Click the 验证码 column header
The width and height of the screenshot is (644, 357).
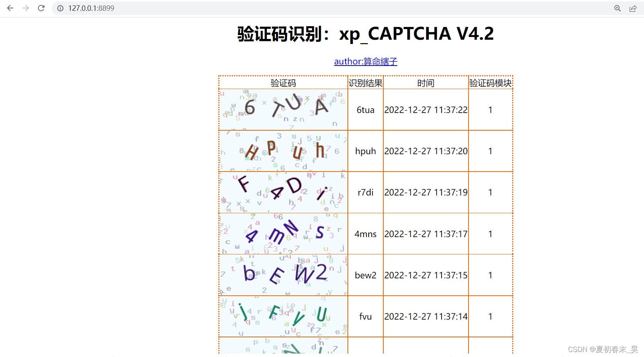pyautogui.click(x=283, y=83)
